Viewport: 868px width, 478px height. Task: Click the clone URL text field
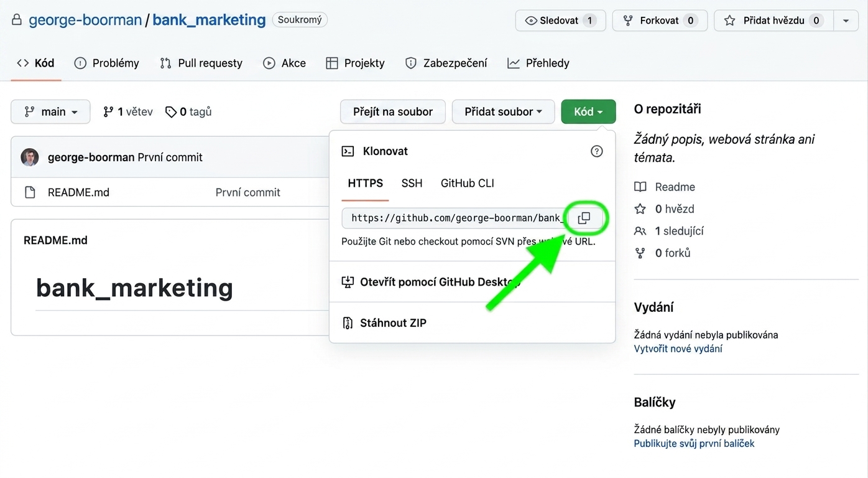[456, 218]
